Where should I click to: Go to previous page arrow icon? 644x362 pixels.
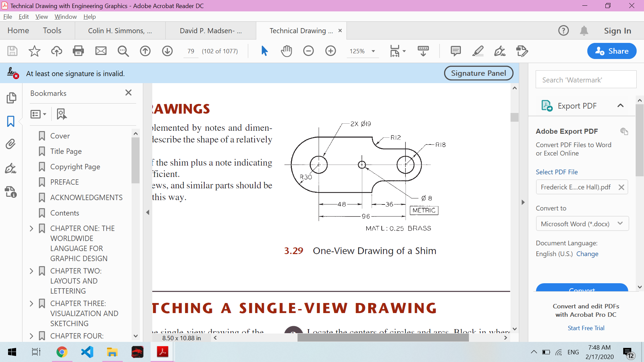(145, 51)
